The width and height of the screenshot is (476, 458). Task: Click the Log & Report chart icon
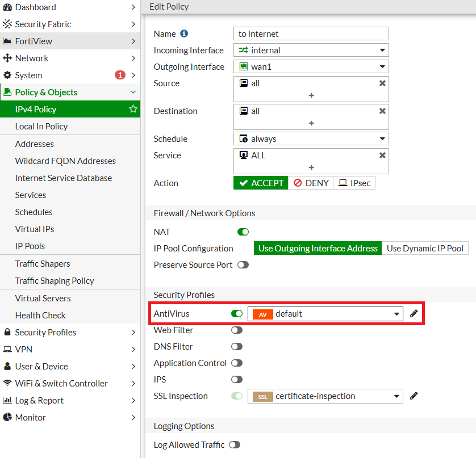click(7, 400)
